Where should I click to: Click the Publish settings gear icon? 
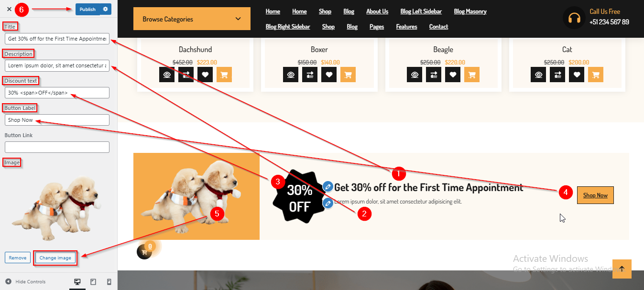click(106, 9)
